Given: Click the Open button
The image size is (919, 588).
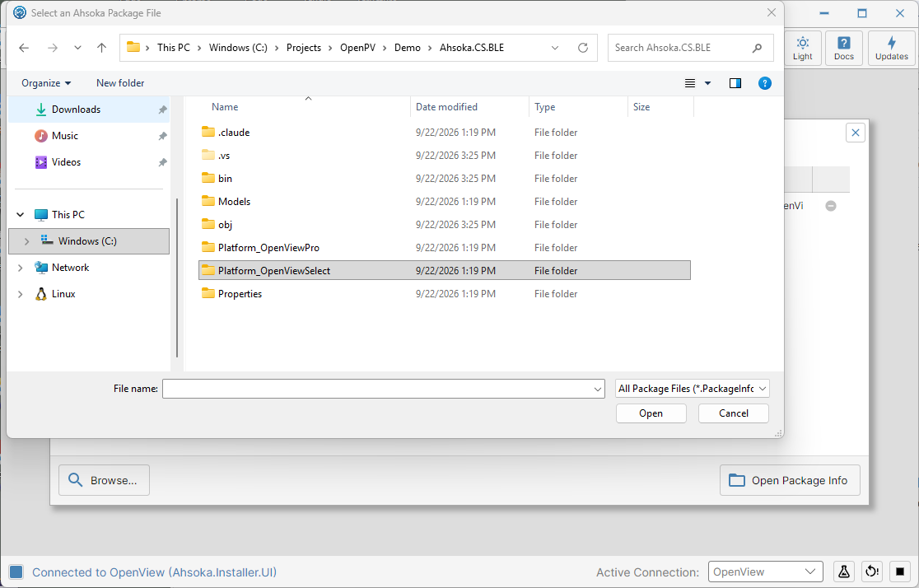Looking at the screenshot, I should click(651, 413).
